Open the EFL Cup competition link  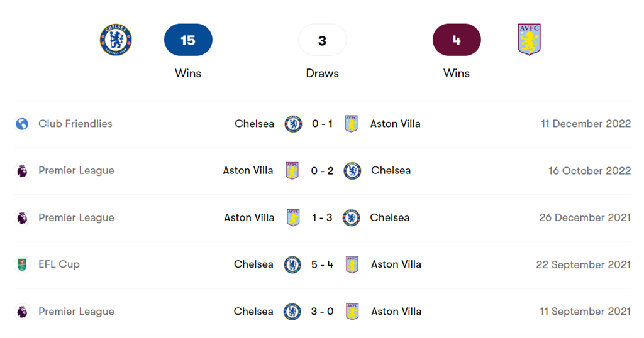click(59, 264)
